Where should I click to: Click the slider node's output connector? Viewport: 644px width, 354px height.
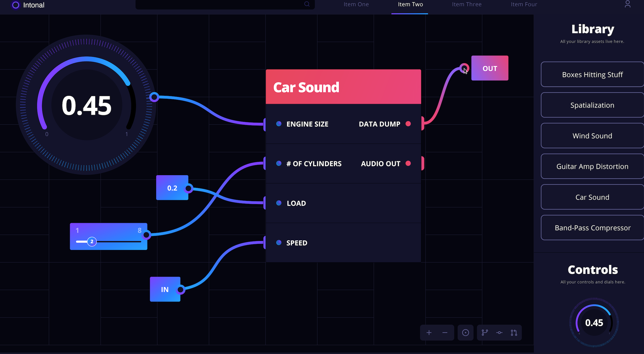(146, 235)
